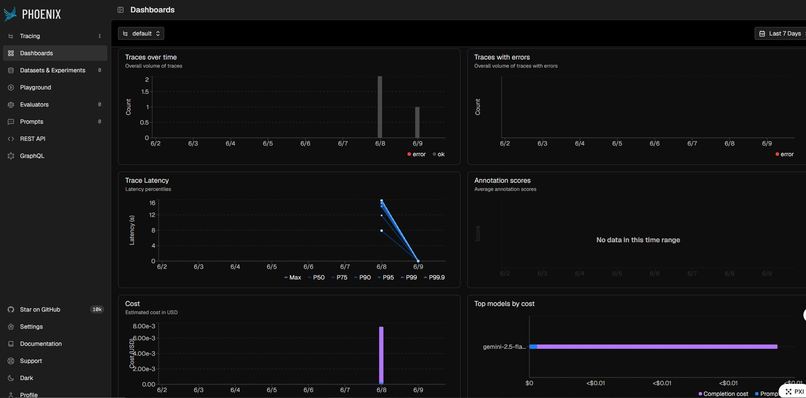The height and width of the screenshot is (398, 806).
Task: Click the purple completion cost bar for gemini-2.5
Action: tap(657, 347)
